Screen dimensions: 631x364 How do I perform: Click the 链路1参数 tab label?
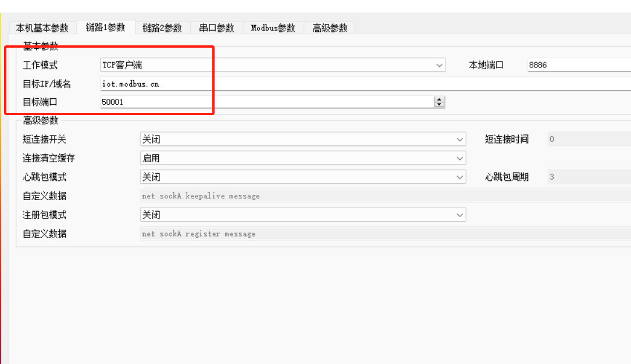[105, 27]
